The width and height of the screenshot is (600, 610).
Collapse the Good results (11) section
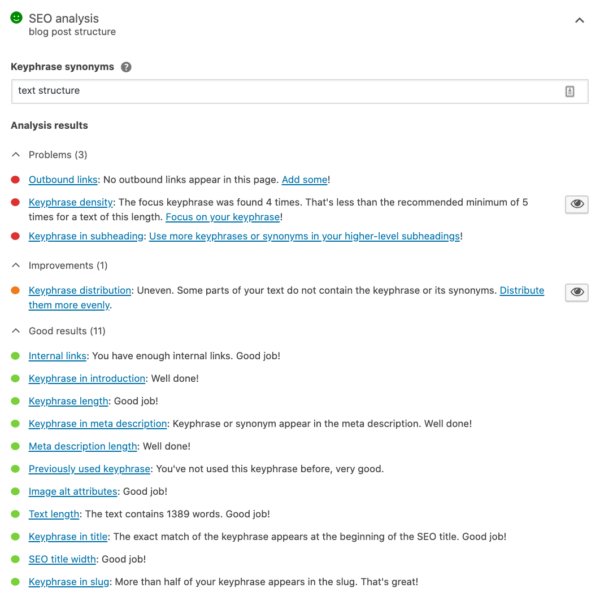tap(16, 331)
